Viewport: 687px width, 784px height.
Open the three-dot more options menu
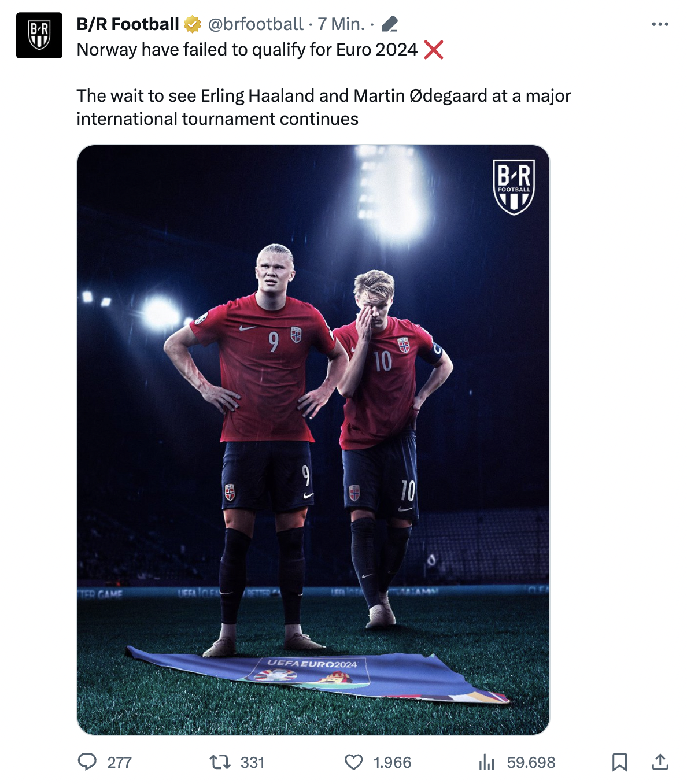coord(660,24)
